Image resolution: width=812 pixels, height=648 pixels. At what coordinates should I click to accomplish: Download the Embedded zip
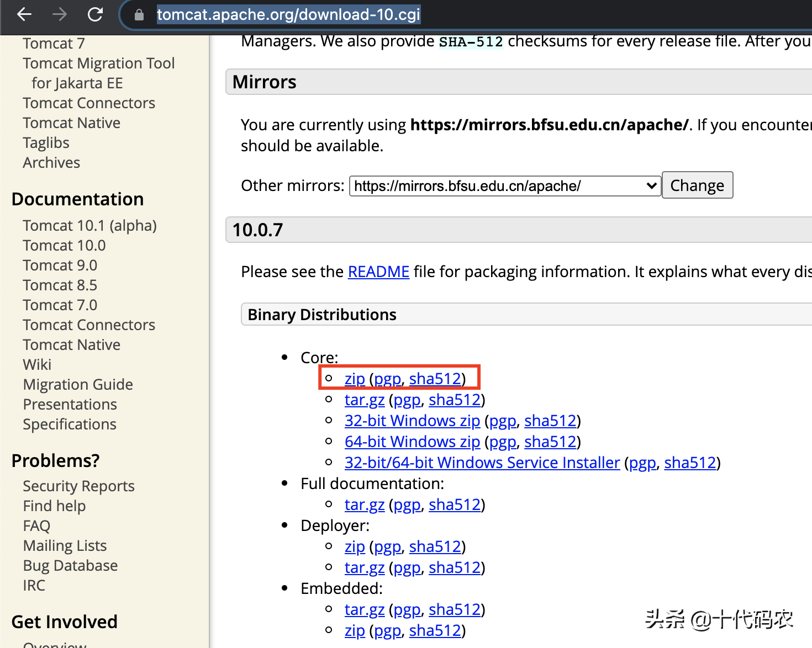pyautogui.click(x=355, y=630)
